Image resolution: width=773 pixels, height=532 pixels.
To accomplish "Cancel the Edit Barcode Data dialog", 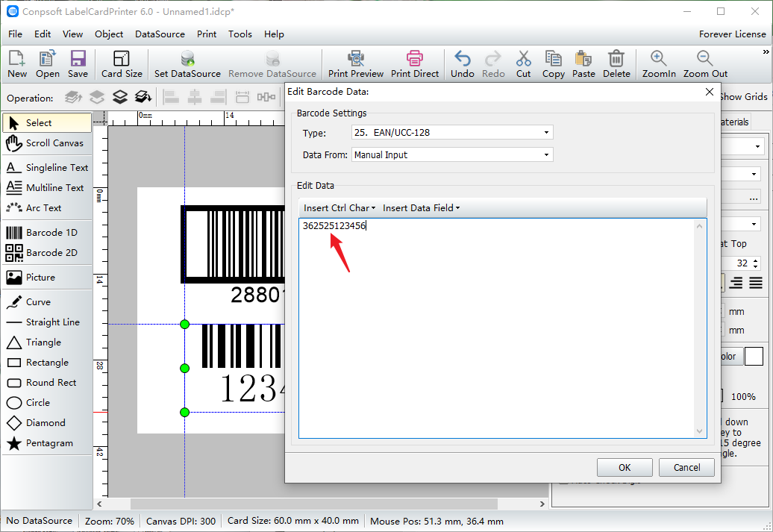I will 686,467.
